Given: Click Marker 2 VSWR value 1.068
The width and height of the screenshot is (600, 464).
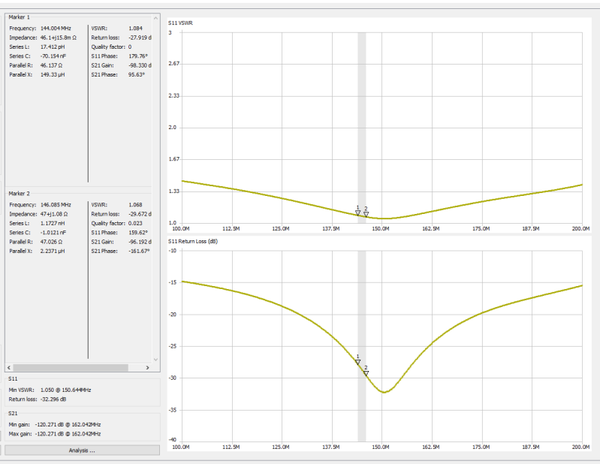Looking at the screenshot, I should pyautogui.click(x=135, y=205).
